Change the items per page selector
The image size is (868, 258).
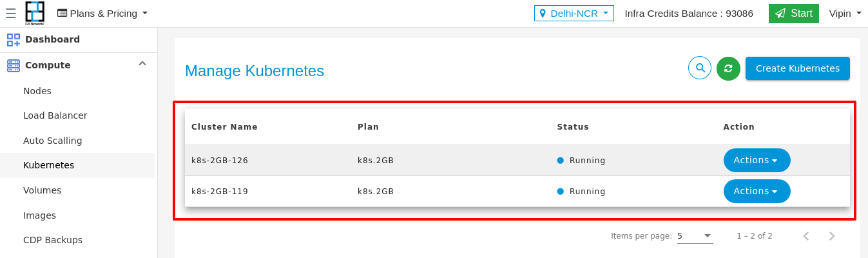click(695, 236)
